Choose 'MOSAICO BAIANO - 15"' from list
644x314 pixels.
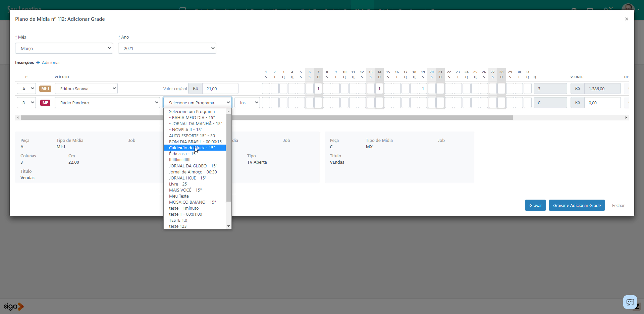pos(192,202)
